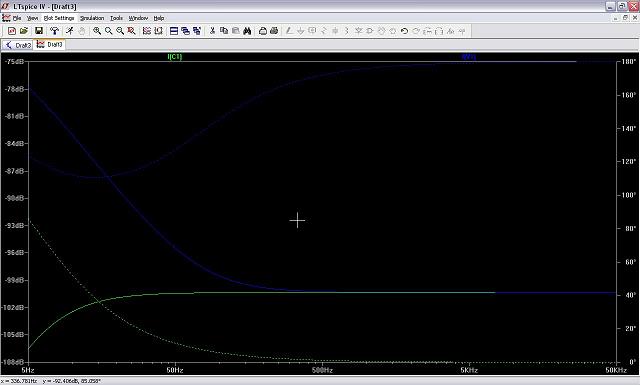Click the Run simulation running-man icon
640x385 pixels.
tap(70, 31)
